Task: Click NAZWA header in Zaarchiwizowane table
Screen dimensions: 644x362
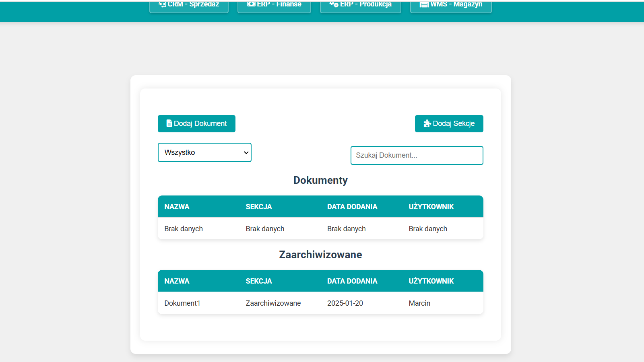Action: click(177, 281)
